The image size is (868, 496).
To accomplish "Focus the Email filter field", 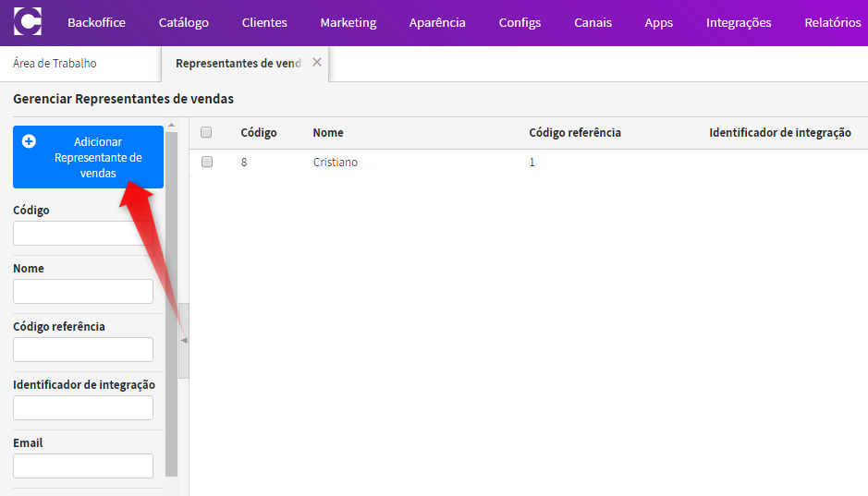I will (x=83, y=466).
